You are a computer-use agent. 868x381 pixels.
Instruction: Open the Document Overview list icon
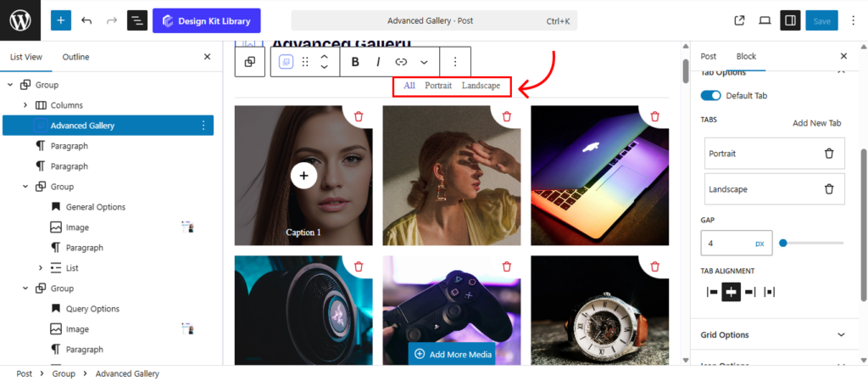pyautogui.click(x=137, y=20)
